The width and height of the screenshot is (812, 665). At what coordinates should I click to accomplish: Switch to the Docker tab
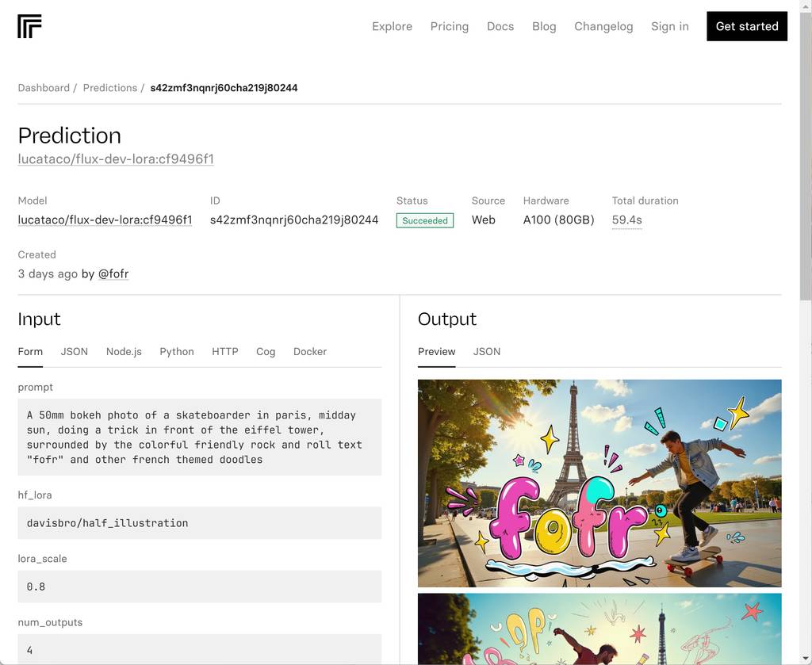coord(309,351)
